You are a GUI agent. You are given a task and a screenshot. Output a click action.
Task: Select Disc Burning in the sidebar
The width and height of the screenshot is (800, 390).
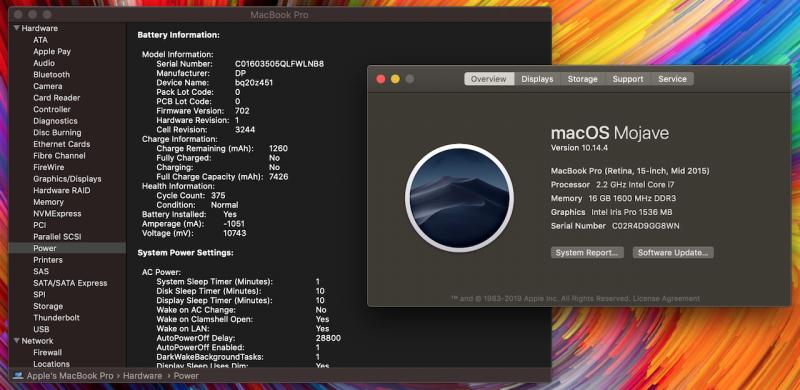57,132
